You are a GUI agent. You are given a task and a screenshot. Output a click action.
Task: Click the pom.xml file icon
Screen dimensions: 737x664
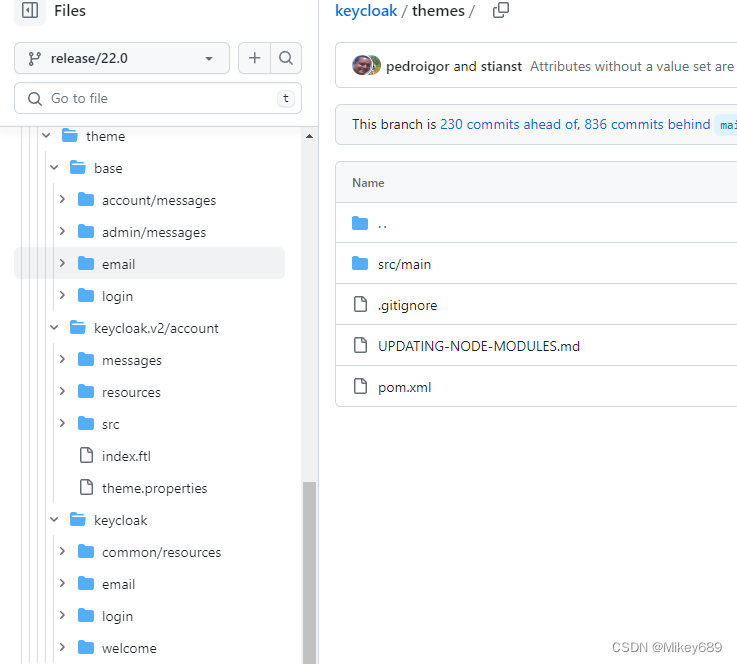tap(360, 387)
